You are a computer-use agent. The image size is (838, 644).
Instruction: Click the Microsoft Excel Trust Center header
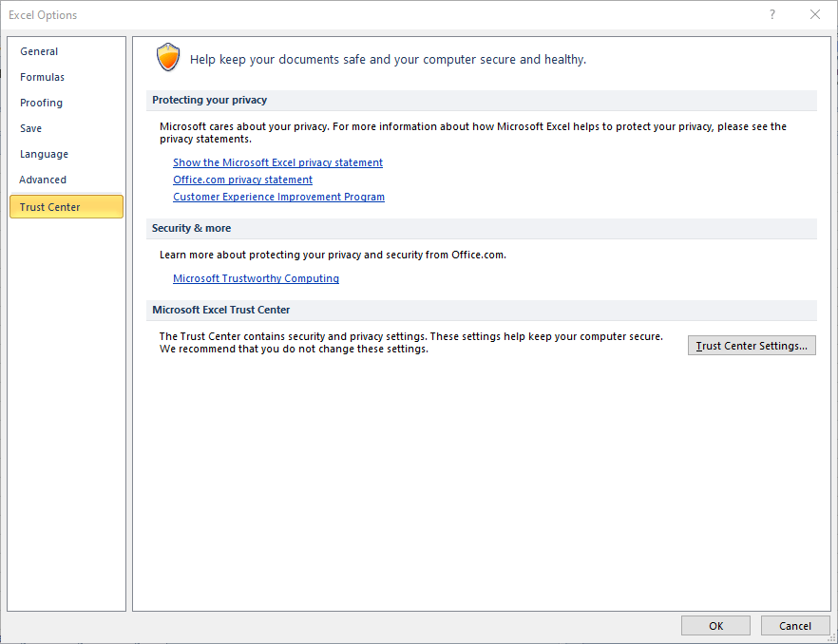point(220,310)
